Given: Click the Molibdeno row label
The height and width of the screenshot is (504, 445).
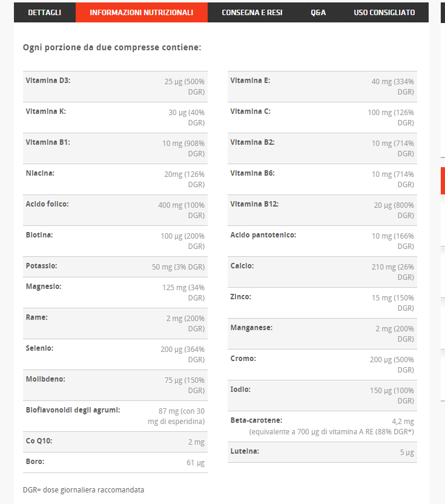Looking at the screenshot, I should coord(45,379).
